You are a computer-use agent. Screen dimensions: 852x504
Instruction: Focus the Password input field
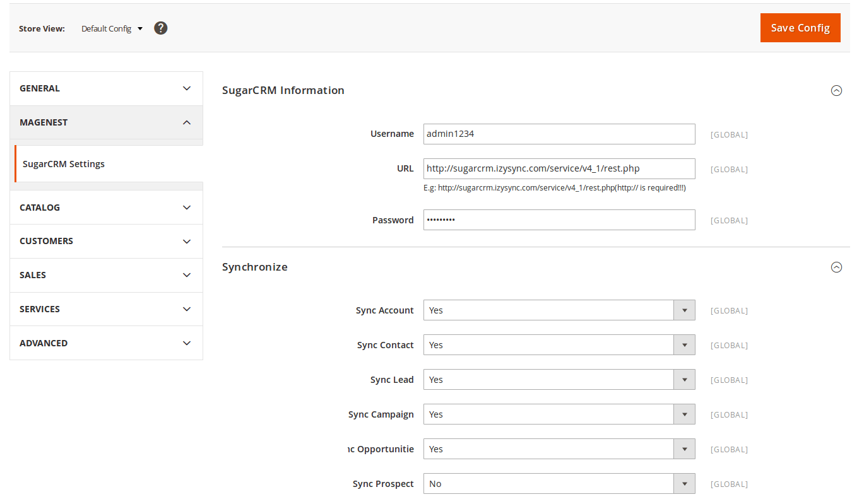559,220
